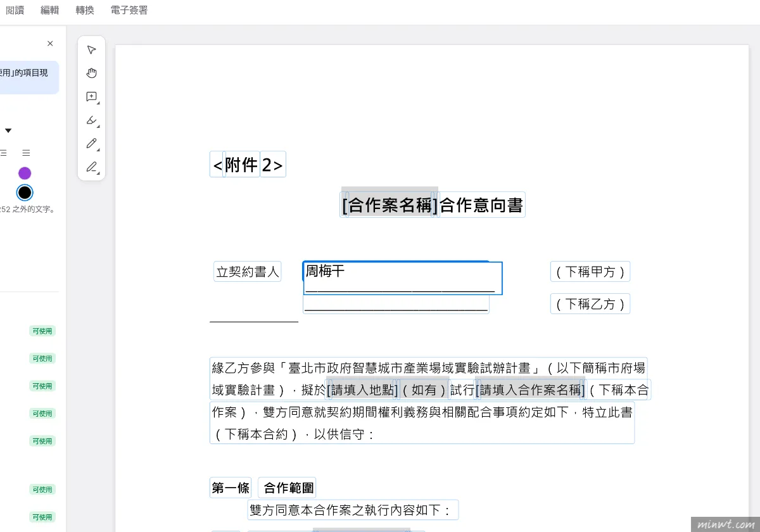Select the 合作範圍 heading box
The image size is (760, 532).
tap(287, 488)
